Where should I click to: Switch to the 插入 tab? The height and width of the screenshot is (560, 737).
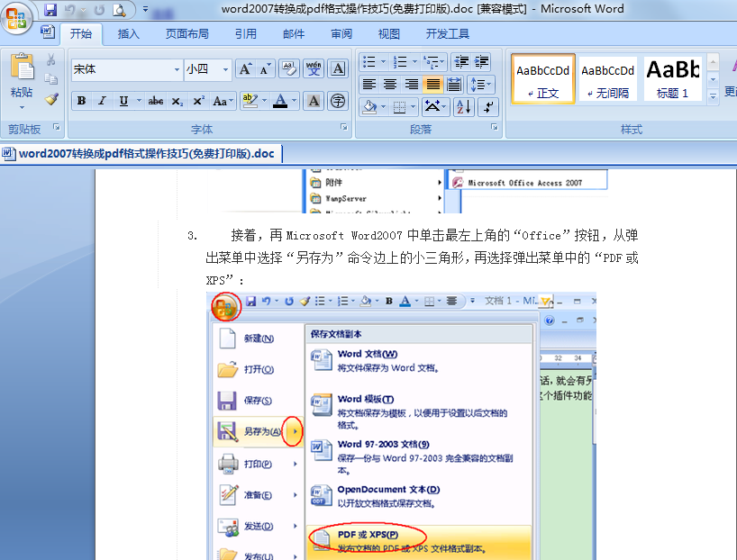[128, 34]
